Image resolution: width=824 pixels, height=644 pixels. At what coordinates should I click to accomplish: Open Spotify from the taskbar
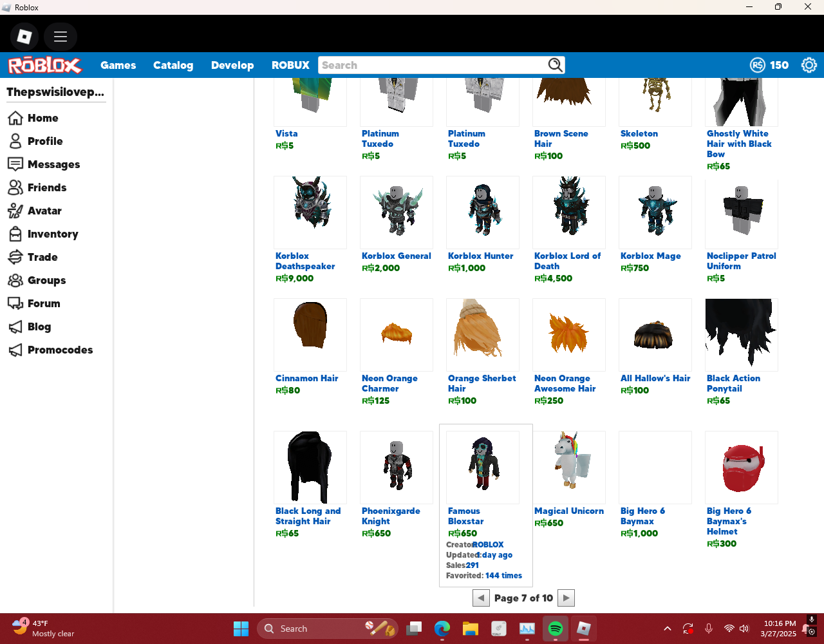pyautogui.click(x=556, y=629)
